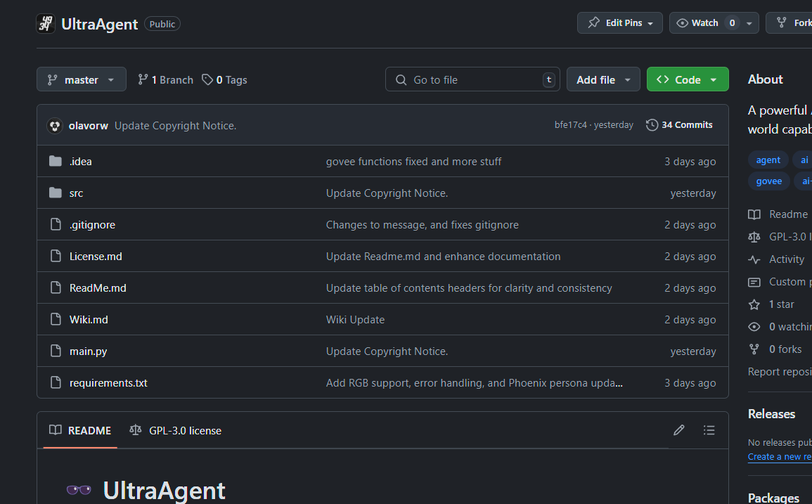Click the watchers eye icon in About

(754, 326)
